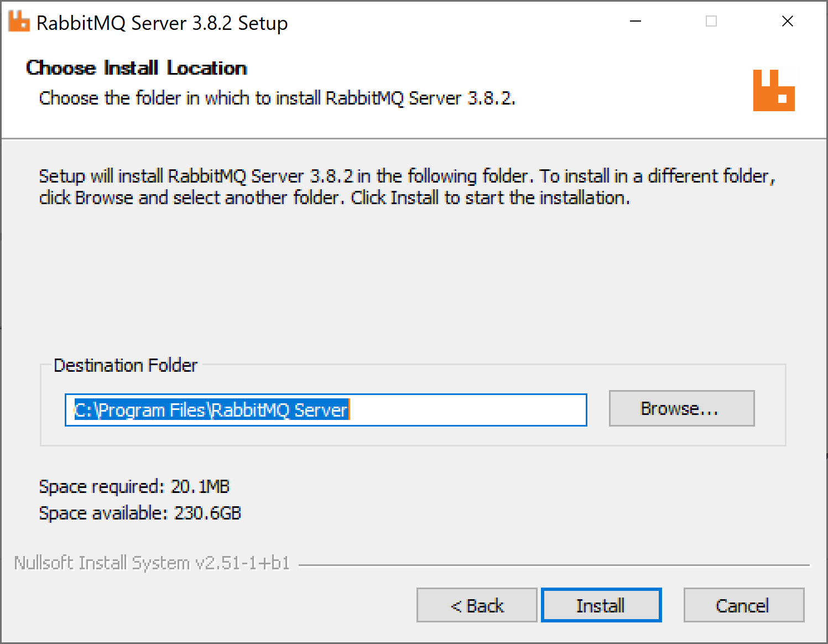Image resolution: width=828 pixels, height=644 pixels.
Task: Open the window system menu via the rabbit icon
Action: (18, 21)
